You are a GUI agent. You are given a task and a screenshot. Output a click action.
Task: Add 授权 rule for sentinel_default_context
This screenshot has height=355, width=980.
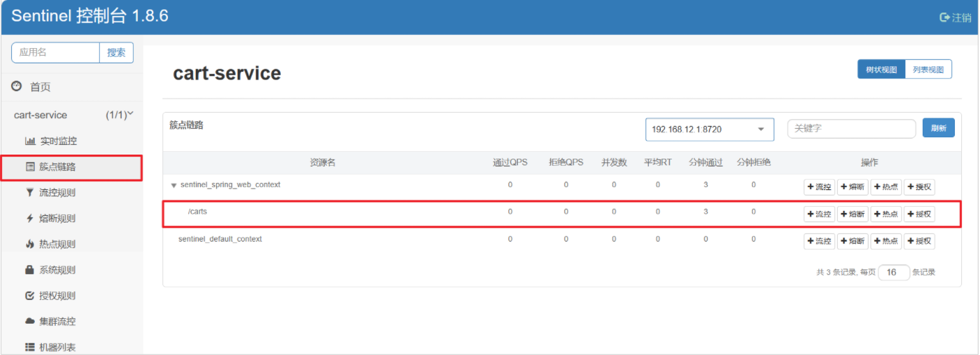919,242
